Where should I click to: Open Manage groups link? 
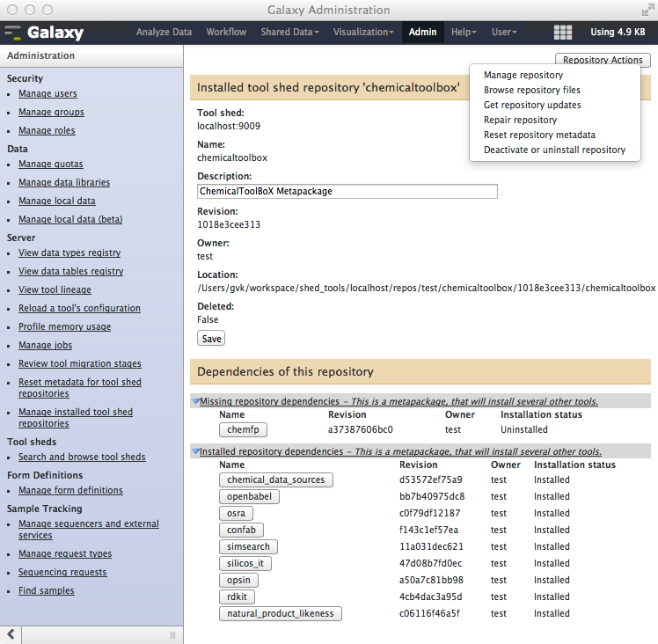coord(51,112)
